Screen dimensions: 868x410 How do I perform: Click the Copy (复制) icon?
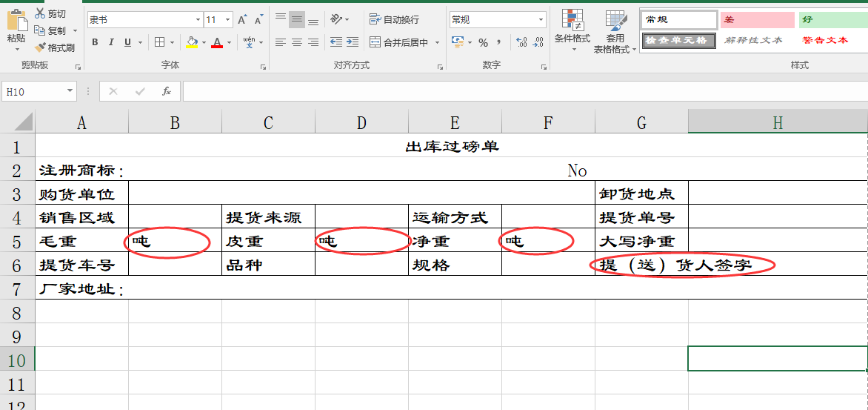point(40,30)
